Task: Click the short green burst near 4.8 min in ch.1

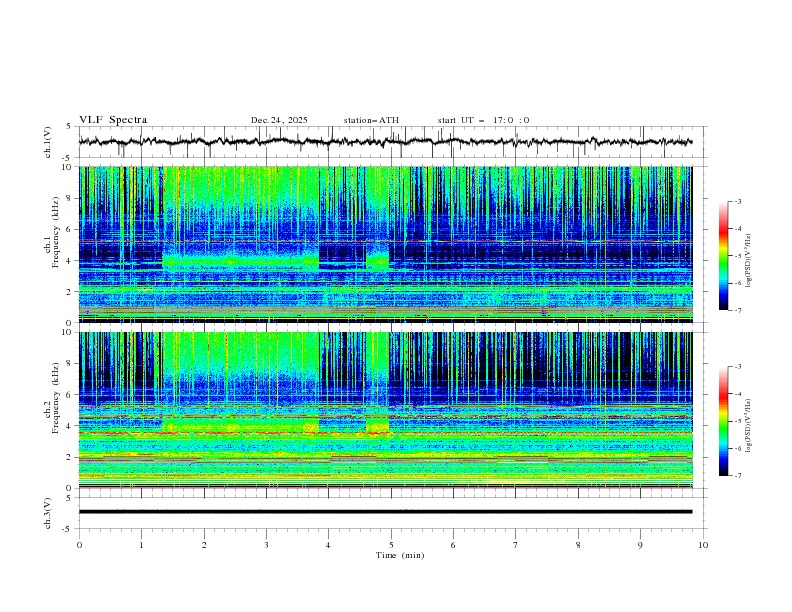Action: click(377, 262)
